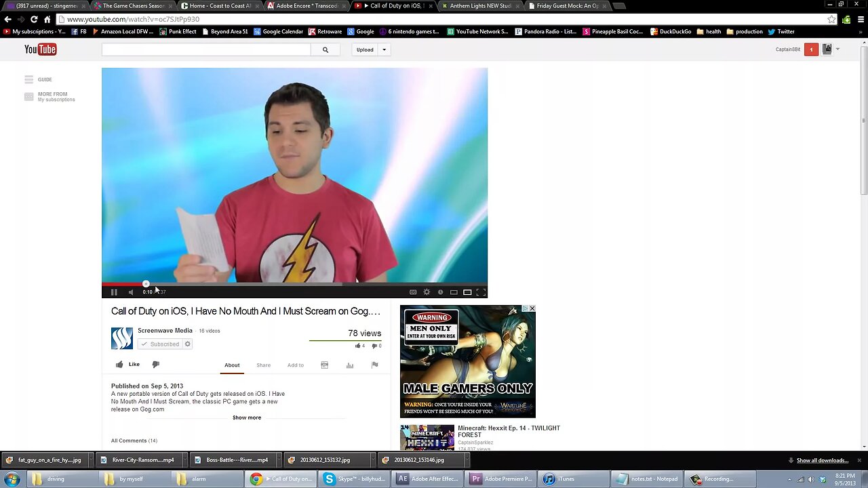This screenshot has height=488, width=868.
Task: Switch the player to large size
Action: [467, 292]
